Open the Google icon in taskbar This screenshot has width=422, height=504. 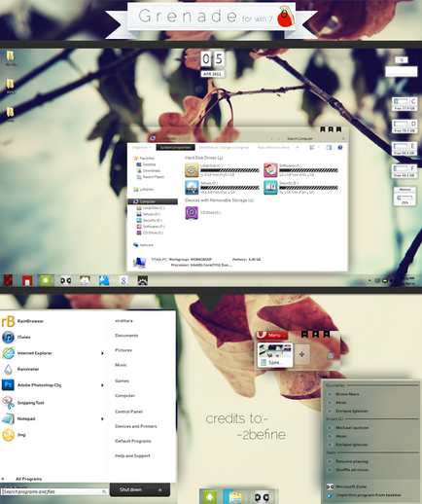123,280
